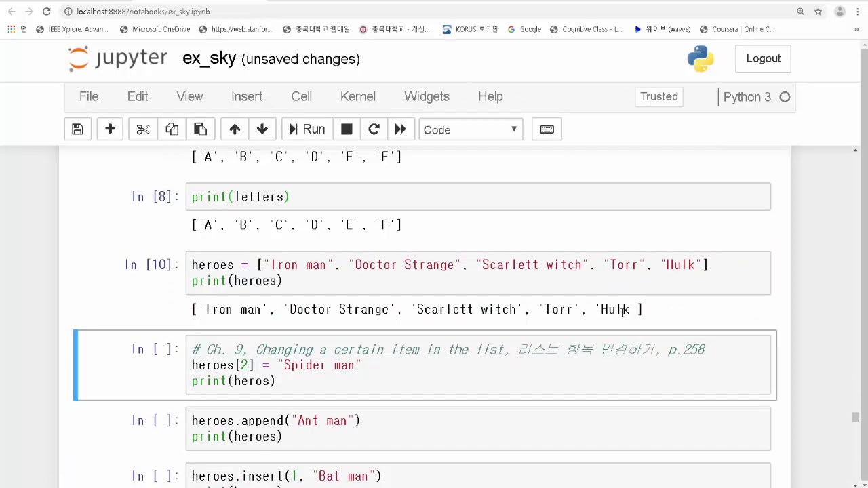Click the save and checkpoint icon
The image size is (868, 488).
coord(77,129)
